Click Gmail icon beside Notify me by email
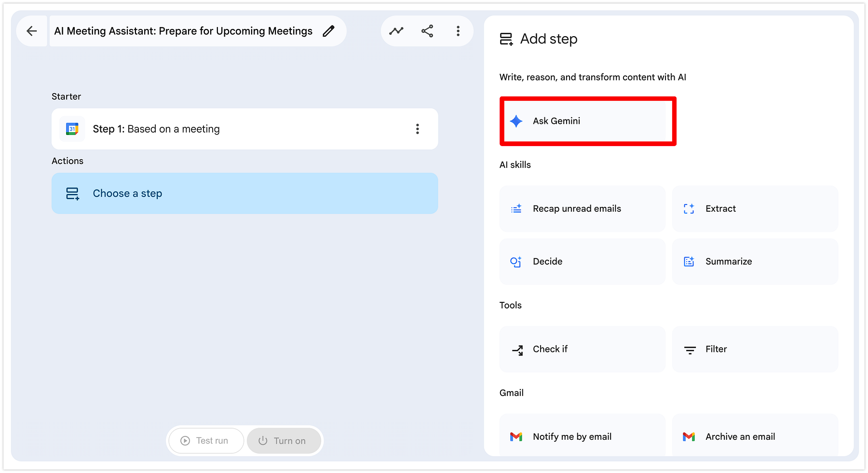The width and height of the screenshot is (868, 473). [x=516, y=437]
